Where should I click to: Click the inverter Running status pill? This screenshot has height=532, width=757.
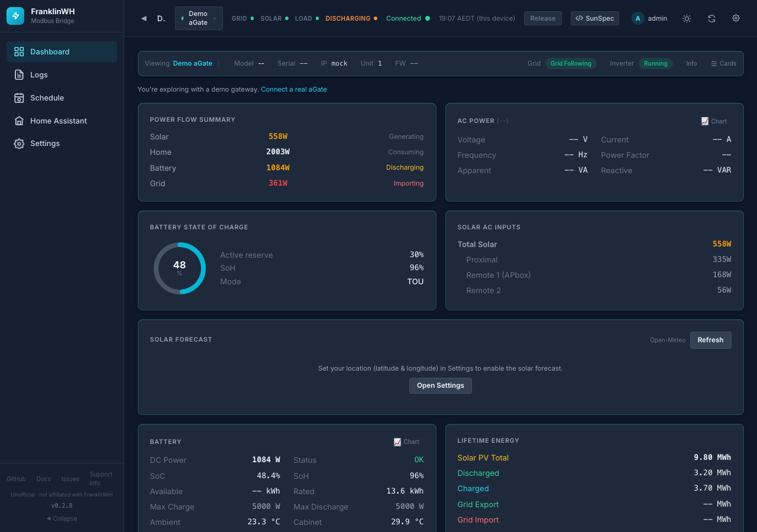[x=655, y=63]
